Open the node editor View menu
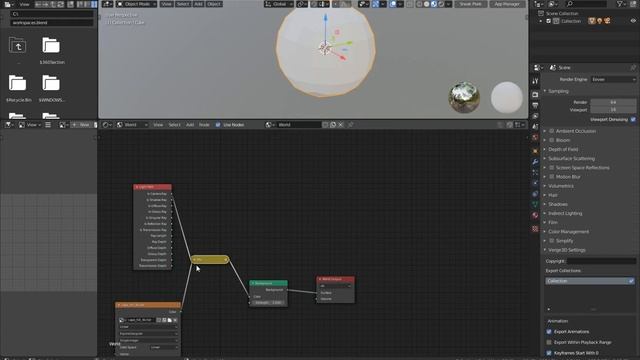Screen dimensions: 640x360 click(x=158, y=124)
